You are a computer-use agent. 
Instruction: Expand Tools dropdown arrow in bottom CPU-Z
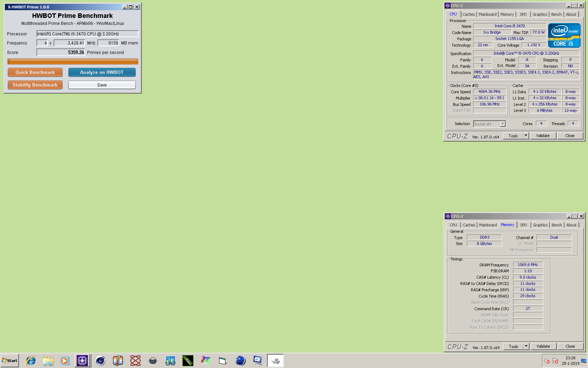click(x=526, y=346)
